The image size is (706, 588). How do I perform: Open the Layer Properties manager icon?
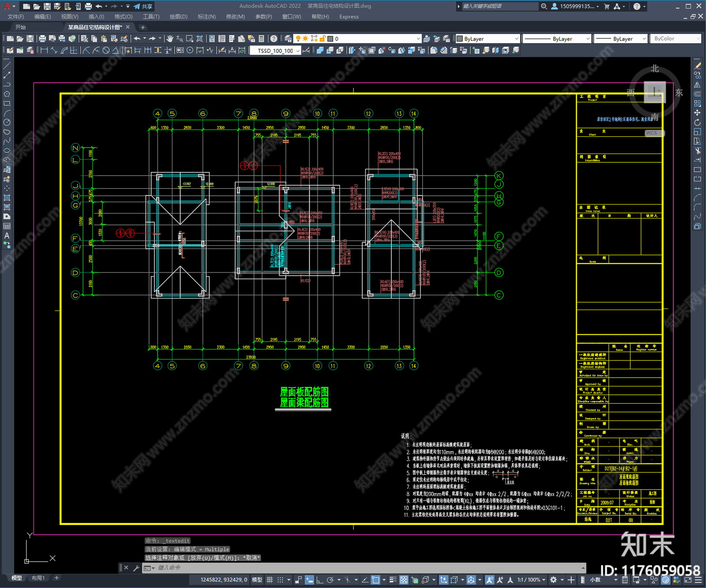288,39
